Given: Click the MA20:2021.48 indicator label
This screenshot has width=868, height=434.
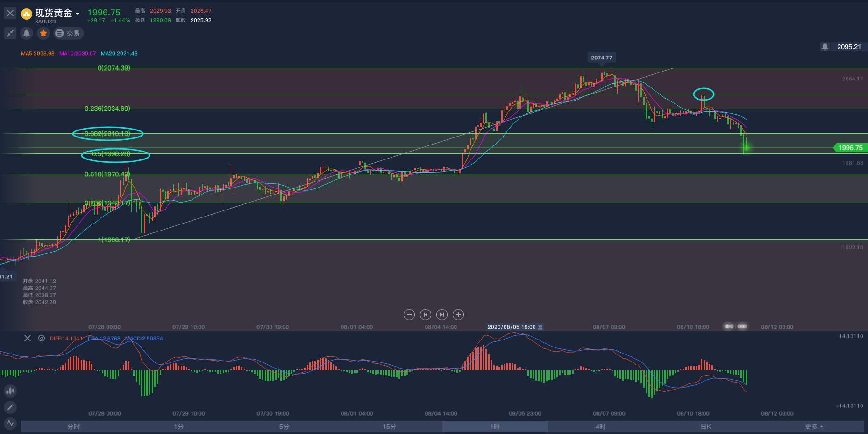Looking at the screenshot, I should 119,54.
